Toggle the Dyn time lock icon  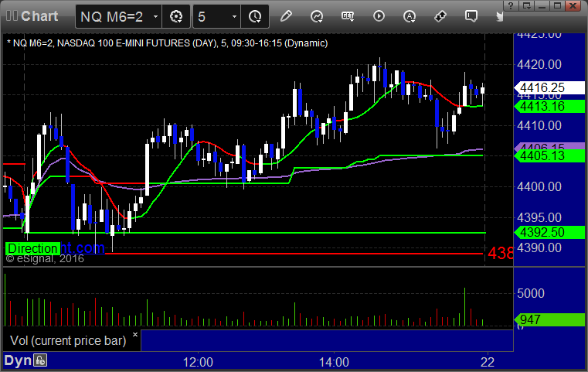[40, 360]
